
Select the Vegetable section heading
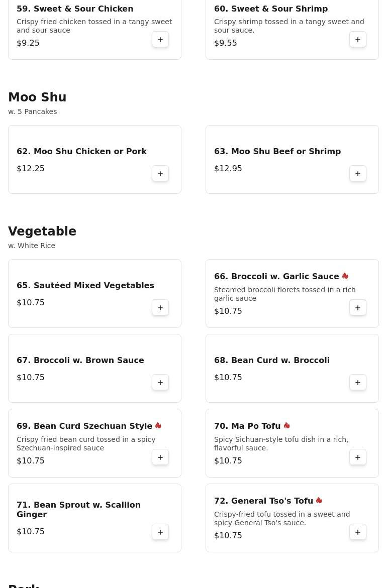(x=42, y=231)
